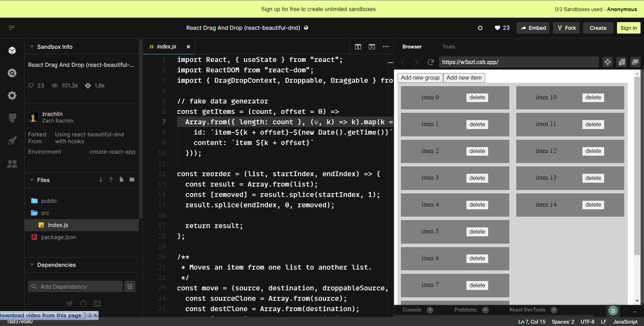Click the preview window icon in the editor toolbar

pos(372,47)
